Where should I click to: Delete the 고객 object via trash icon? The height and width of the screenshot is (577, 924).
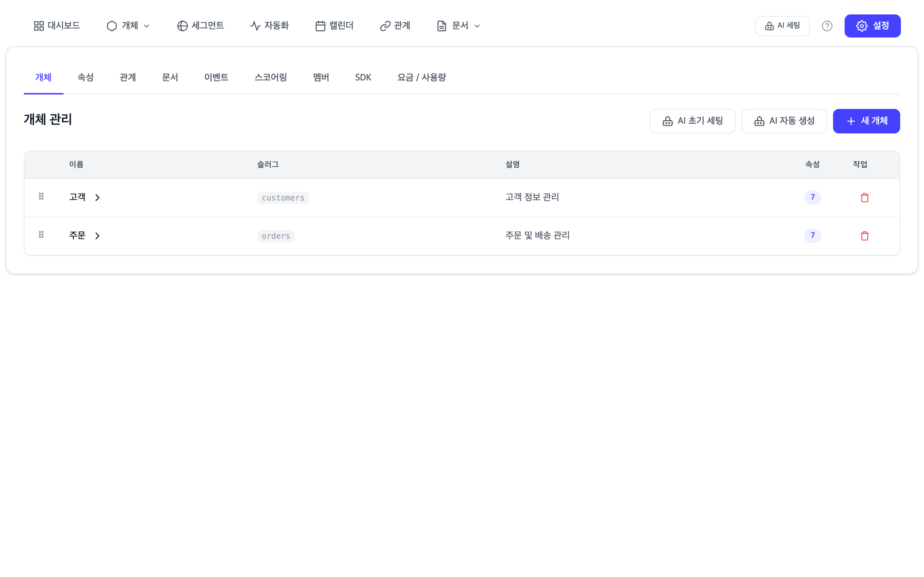(x=864, y=197)
